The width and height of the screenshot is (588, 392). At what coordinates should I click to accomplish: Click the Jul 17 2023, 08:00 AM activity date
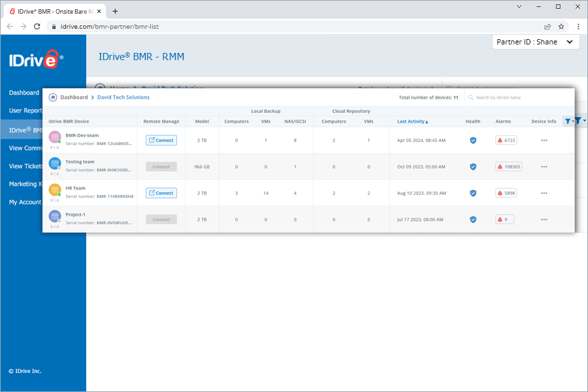point(420,220)
